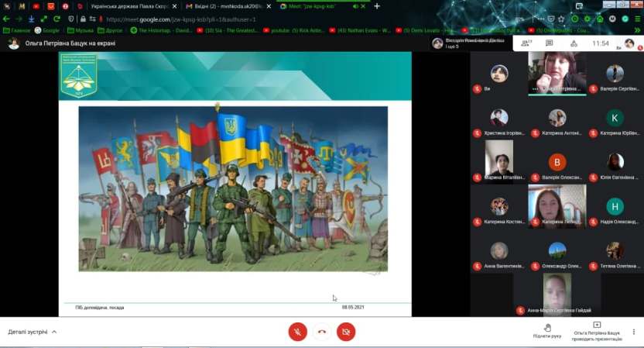Go back with the browser back arrow
644x348 pixels.
(x=6, y=19)
